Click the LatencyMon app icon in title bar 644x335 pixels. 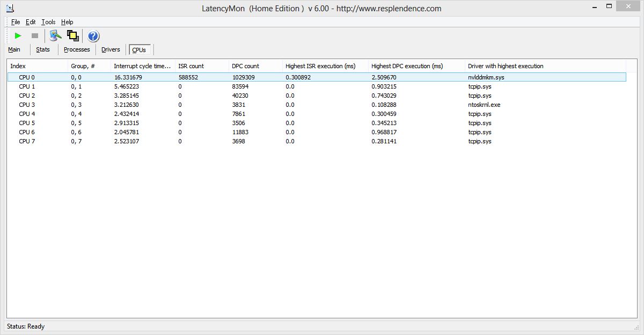pos(10,8)
